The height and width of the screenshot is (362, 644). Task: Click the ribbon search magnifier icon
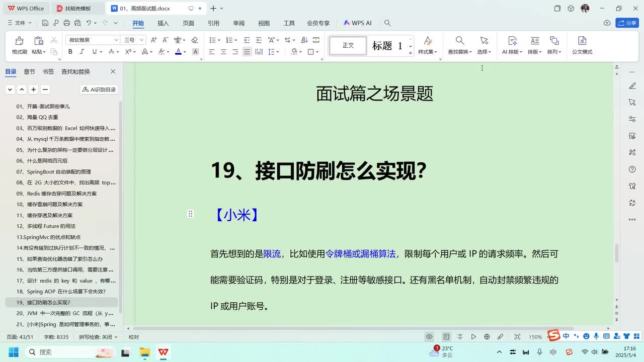(387, 23)
